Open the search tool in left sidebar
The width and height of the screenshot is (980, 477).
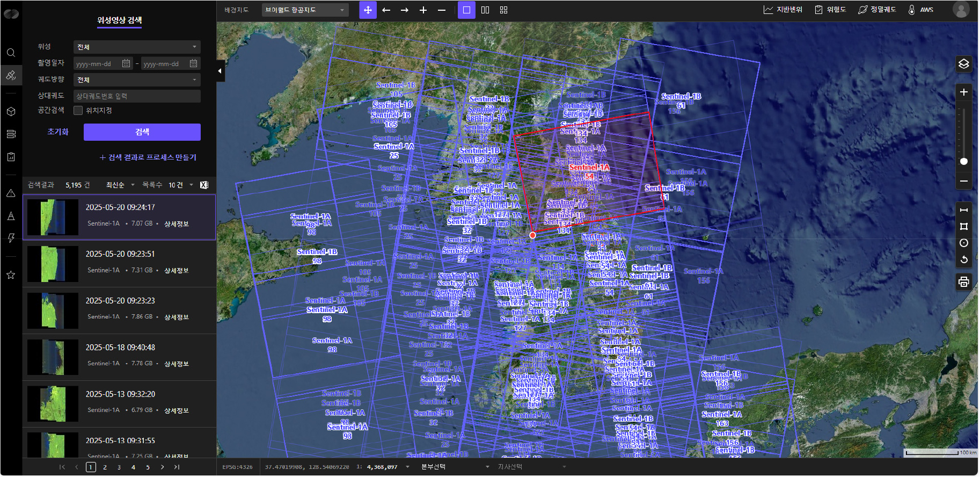[x=11, y=53]
